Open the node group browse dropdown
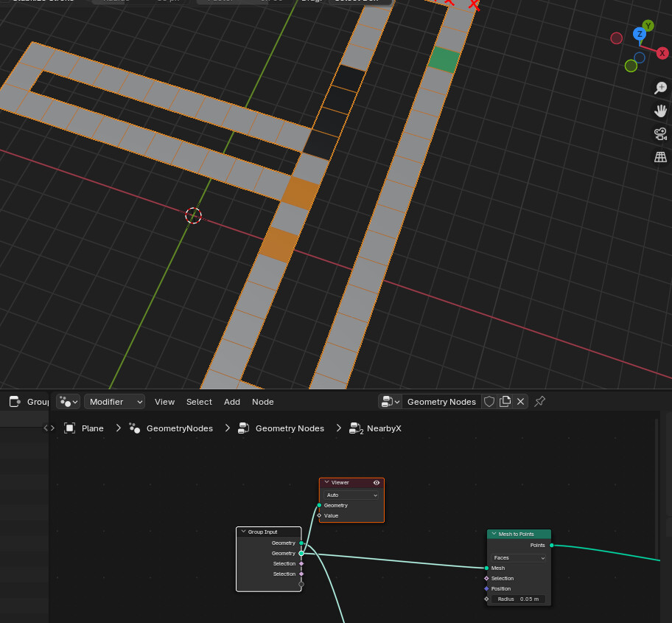 [x=391, y=402]
